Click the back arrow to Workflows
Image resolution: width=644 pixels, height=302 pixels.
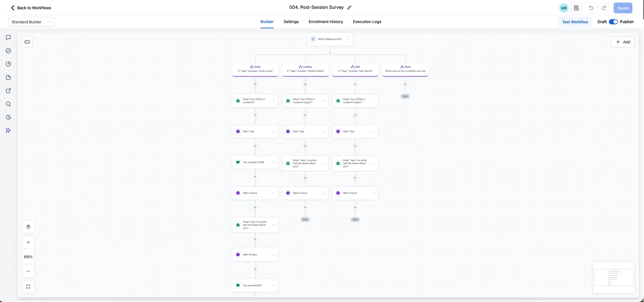point(13,8)
